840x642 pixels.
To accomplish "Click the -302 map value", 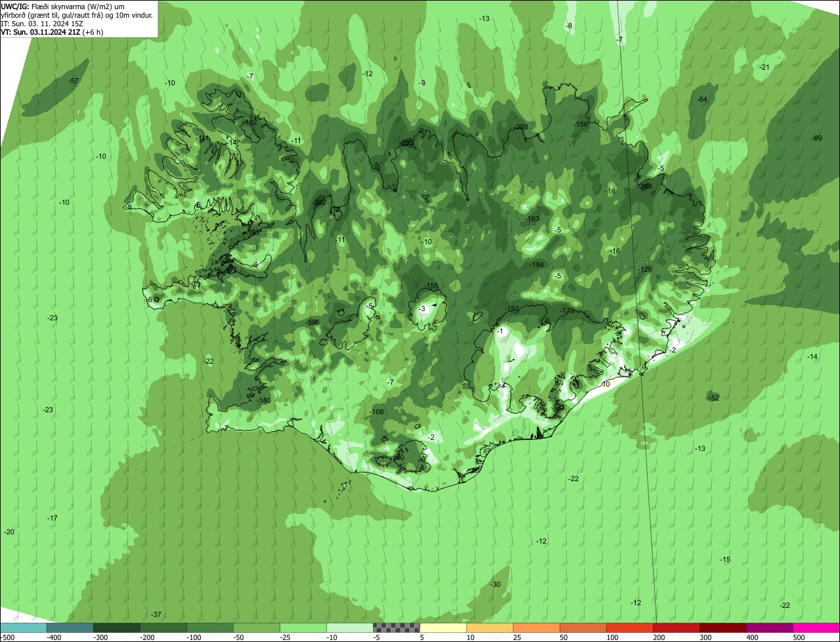I will coord(319,202).
